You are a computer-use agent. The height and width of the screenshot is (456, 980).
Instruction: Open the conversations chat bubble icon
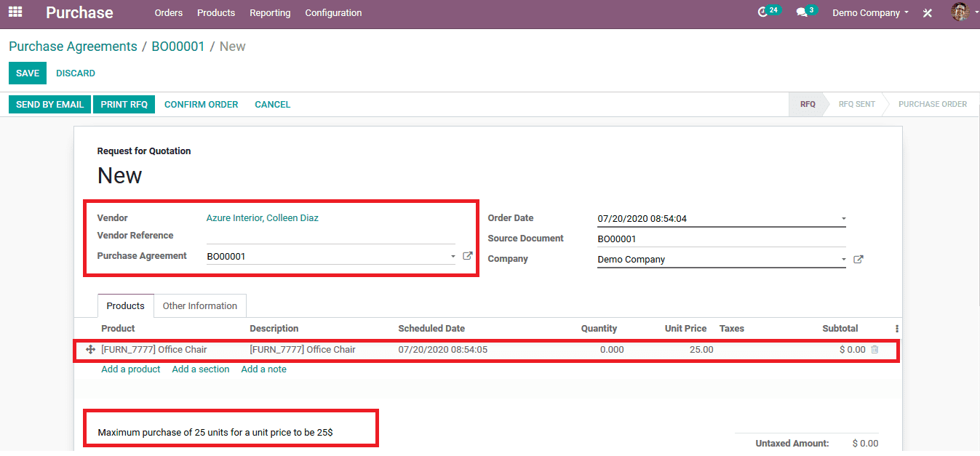(802, 12)
